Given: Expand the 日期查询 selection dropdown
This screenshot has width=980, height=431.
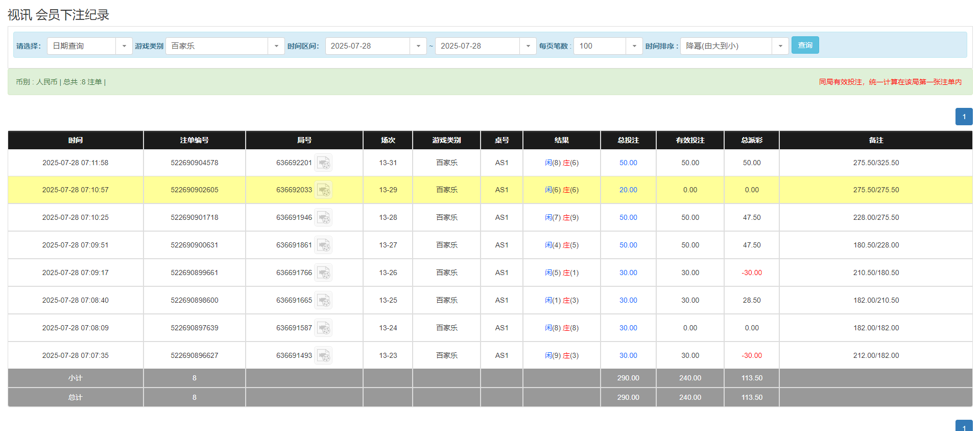Looking at the screenshot, I should point(89,46).
